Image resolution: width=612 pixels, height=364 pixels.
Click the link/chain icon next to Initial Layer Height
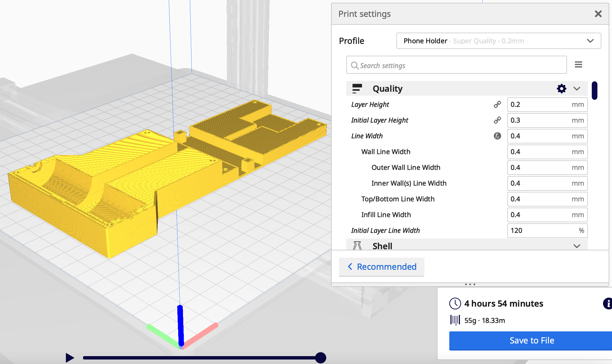(x=497, y=120)
